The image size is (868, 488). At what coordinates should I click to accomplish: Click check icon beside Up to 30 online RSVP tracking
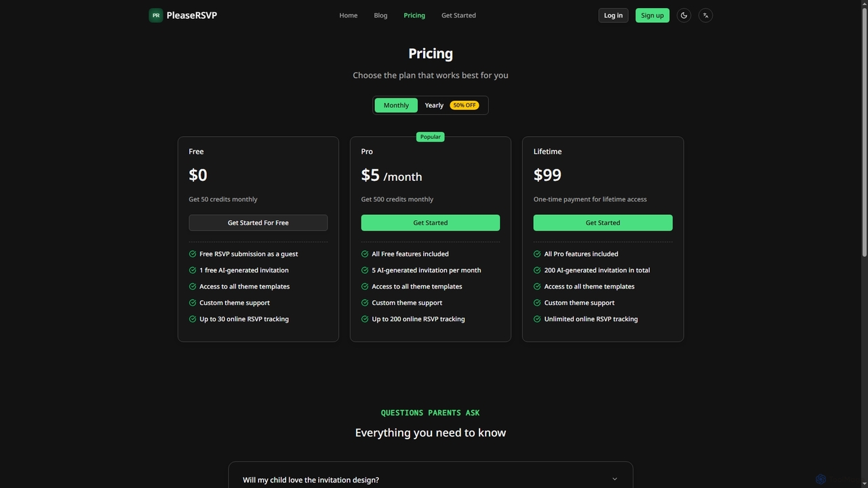193,319
